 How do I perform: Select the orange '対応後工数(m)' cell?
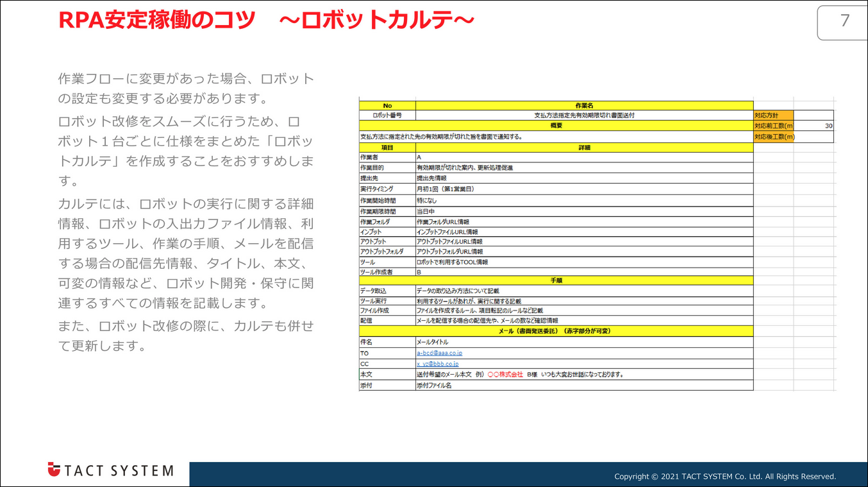[x=774, y=137]
